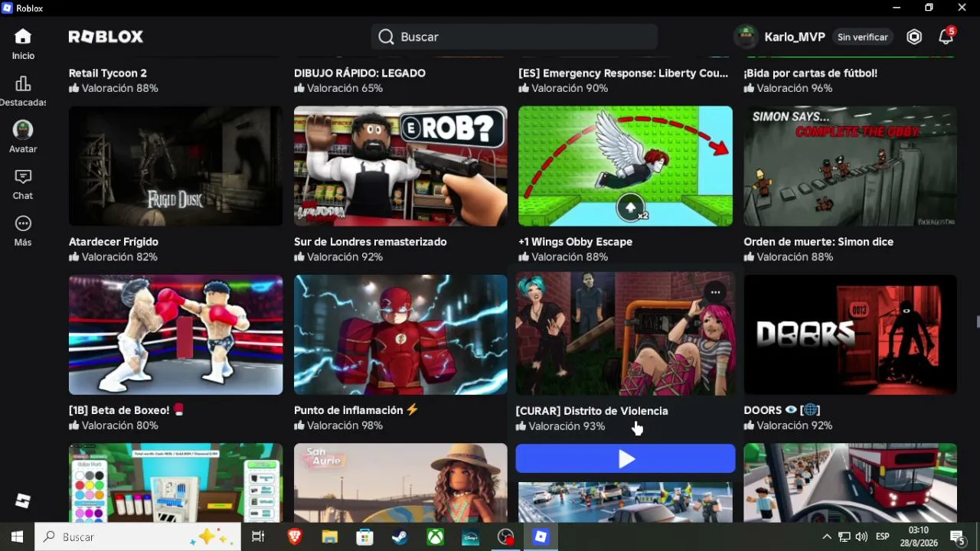Open the Sur de Londres remasterizado thumbnail
This screenshot has height=551, width=980.
click(400, 166)
